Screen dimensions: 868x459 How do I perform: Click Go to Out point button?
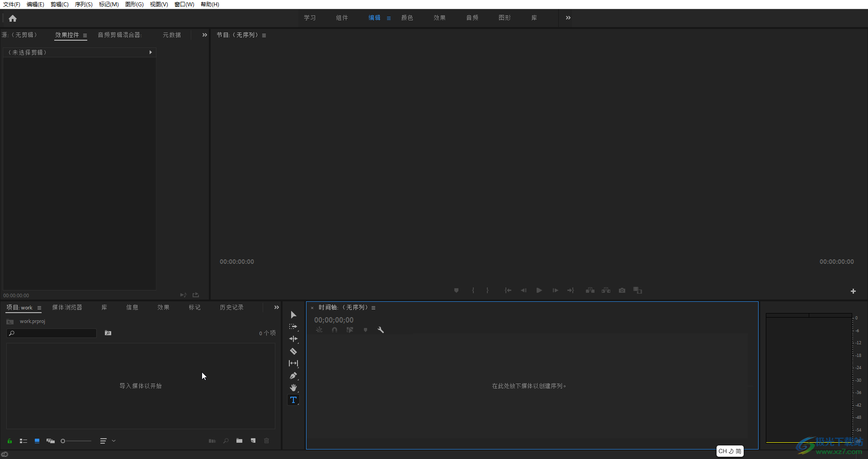(x=571, y=290)
